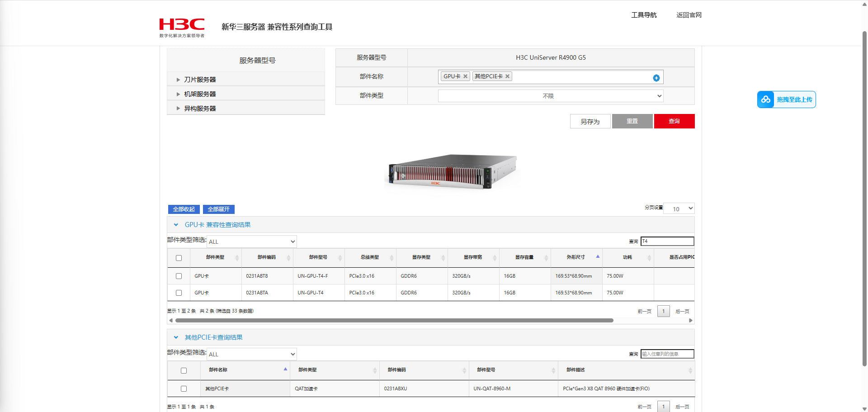Go to 返回官网 in the top navigation
Image resolution: width=868 pixels, height=412 pixels.
[689, 15]
